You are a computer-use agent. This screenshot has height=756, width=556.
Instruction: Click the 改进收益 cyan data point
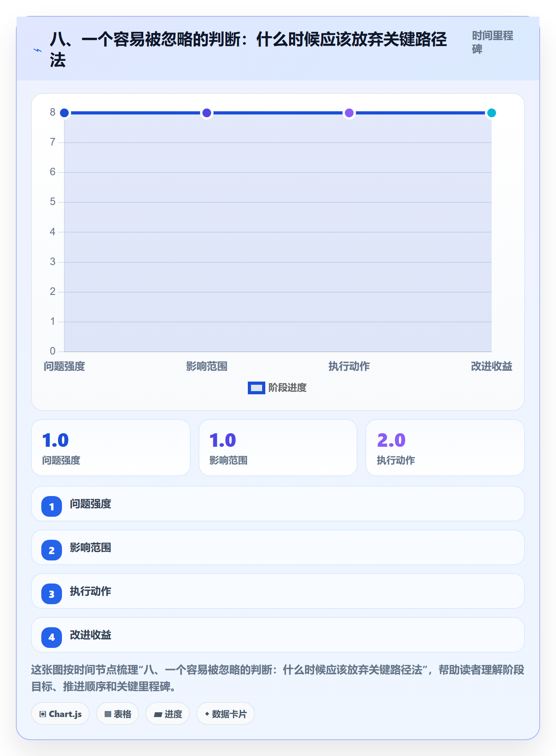pyautogui.click(x=491, y=113)
